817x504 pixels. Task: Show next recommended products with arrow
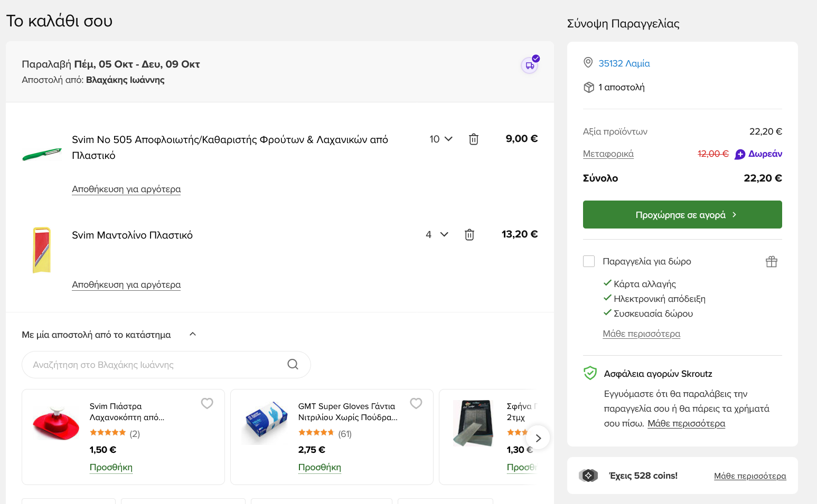tap(538, 438)
